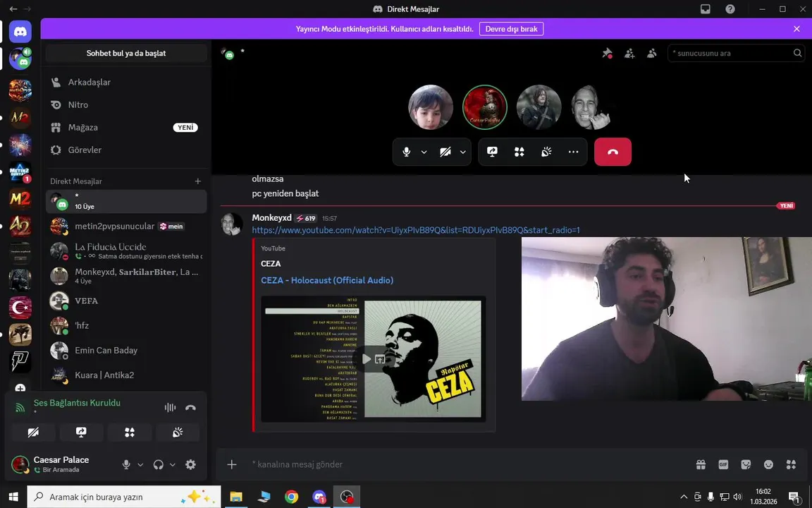Screen dimensions: 812x508
Task: Open pinned messages in the call header
Action: [607, 53]
